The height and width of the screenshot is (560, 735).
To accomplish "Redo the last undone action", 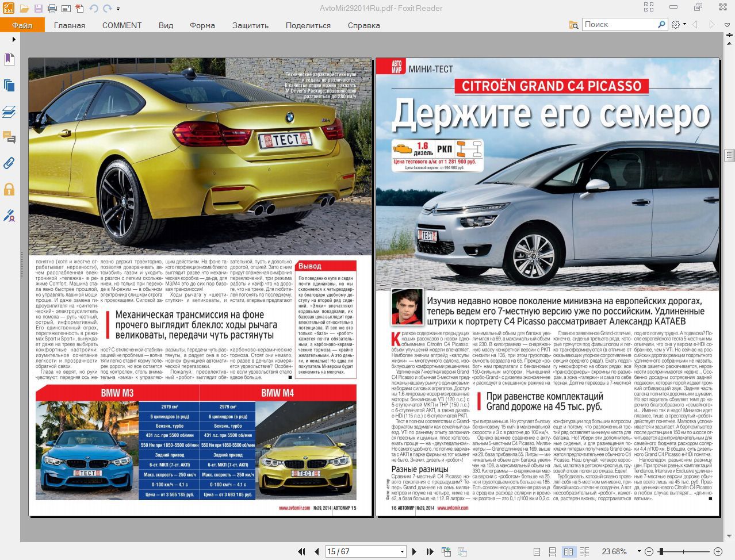I will (107, 9).
